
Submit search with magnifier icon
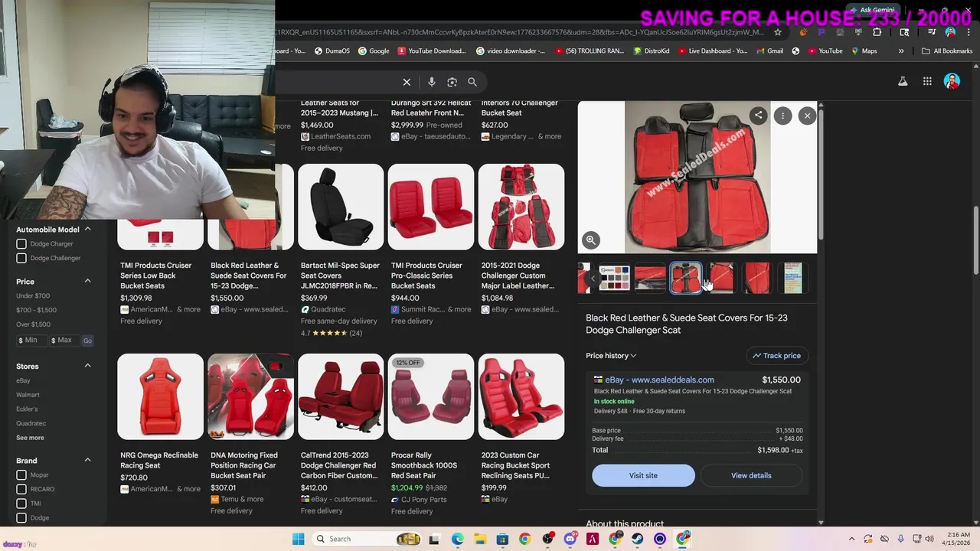point(472,82)
